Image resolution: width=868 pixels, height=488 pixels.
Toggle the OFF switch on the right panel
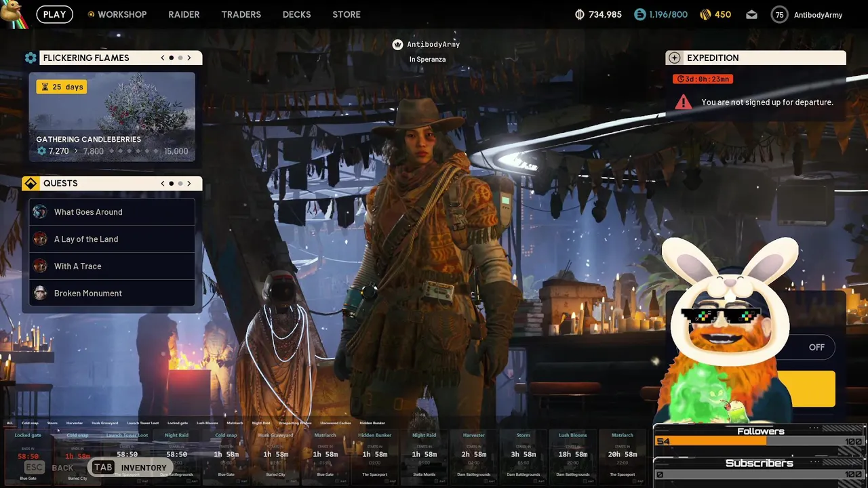coord(816,347)
